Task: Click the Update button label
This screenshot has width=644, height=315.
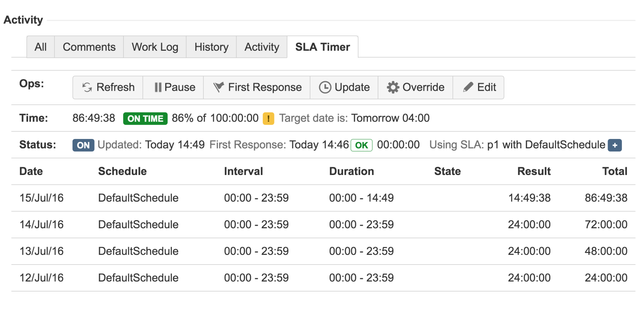Action: pos(352,87)
